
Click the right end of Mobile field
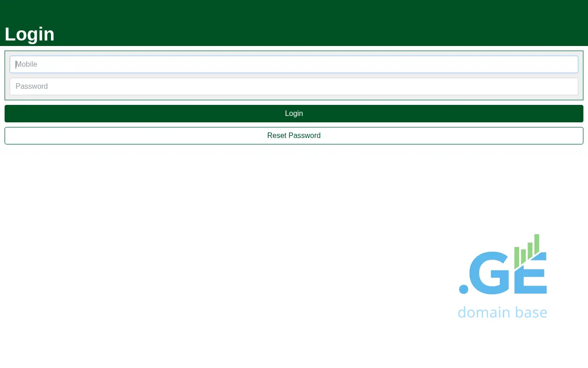570,64
